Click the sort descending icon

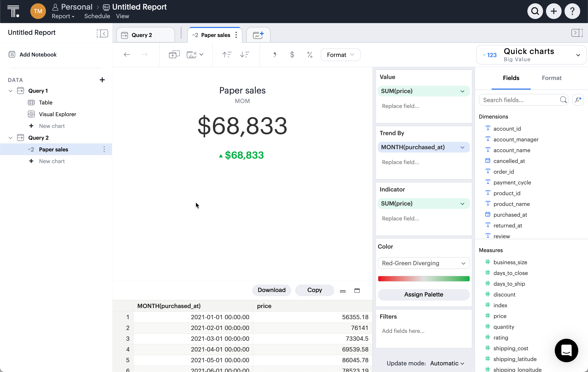coord(244,55)
